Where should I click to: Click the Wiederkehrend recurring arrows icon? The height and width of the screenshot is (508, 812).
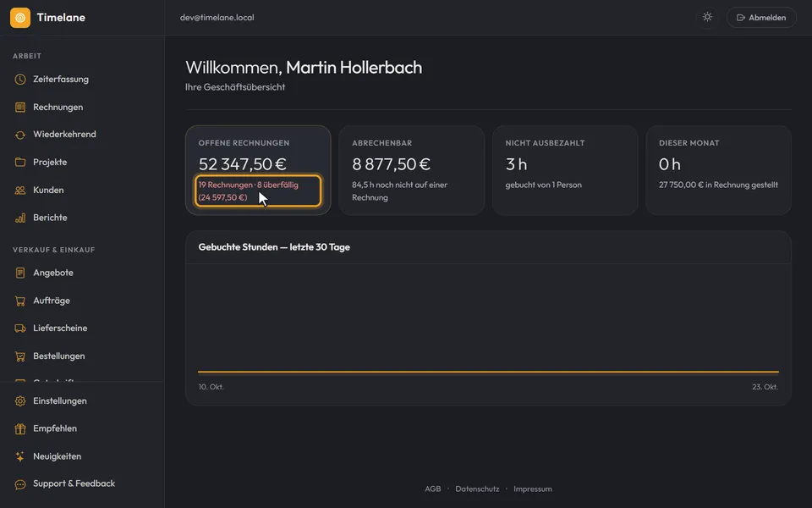[x=20, y=135]
